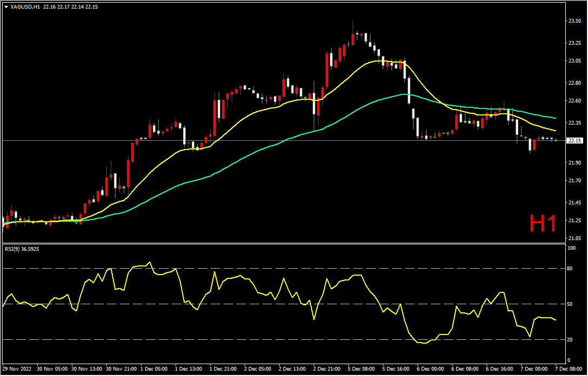
Task: Click the RSI scale value 0
Action: click(x=570, y=360)
